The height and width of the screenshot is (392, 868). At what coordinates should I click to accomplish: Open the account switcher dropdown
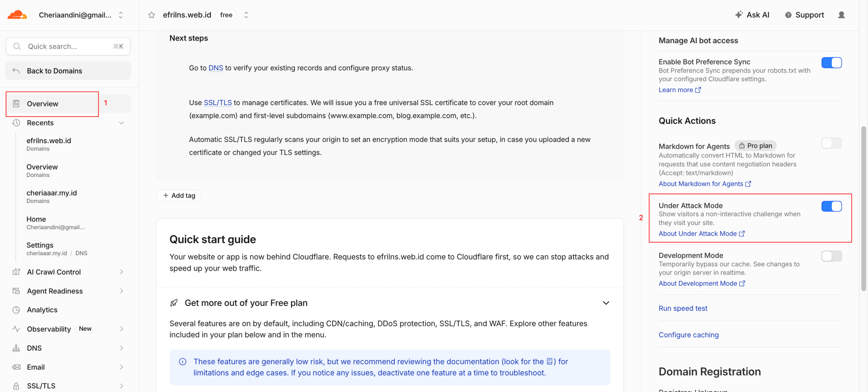click(121, 15)
